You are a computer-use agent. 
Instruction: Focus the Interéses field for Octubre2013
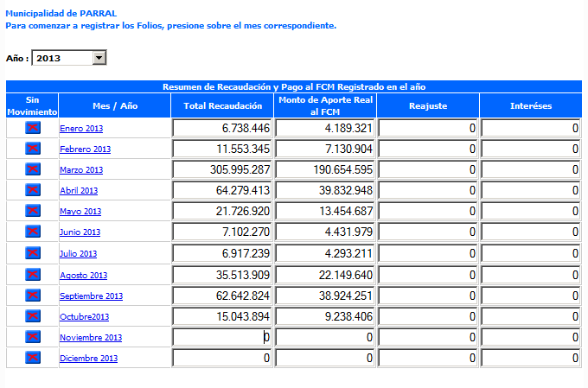[531, 317]
